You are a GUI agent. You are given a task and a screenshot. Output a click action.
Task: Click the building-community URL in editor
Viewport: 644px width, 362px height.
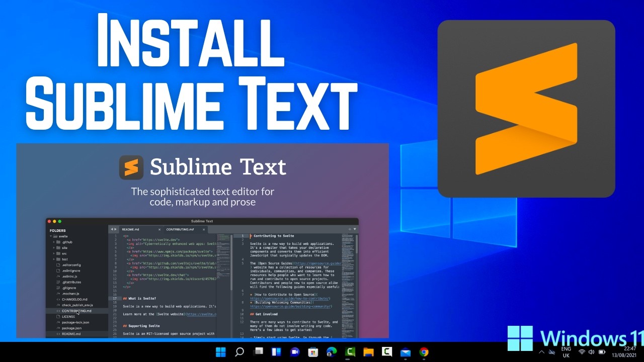point(291,306)
